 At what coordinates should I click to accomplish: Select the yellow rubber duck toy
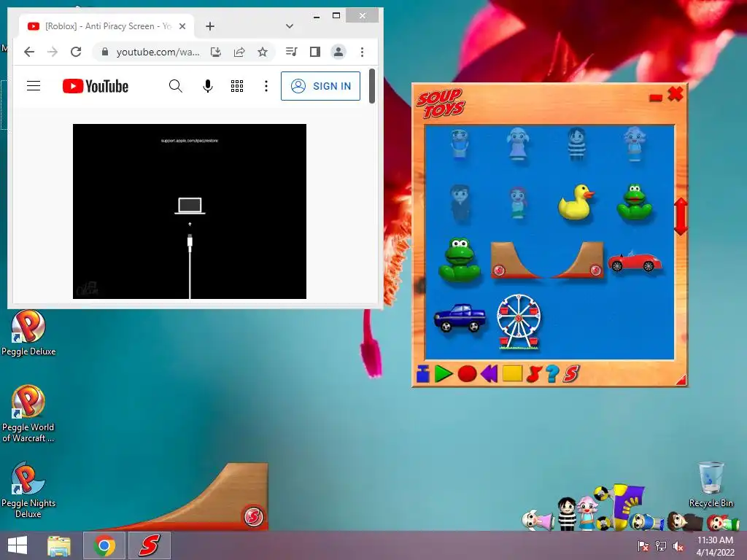[576, 203]
